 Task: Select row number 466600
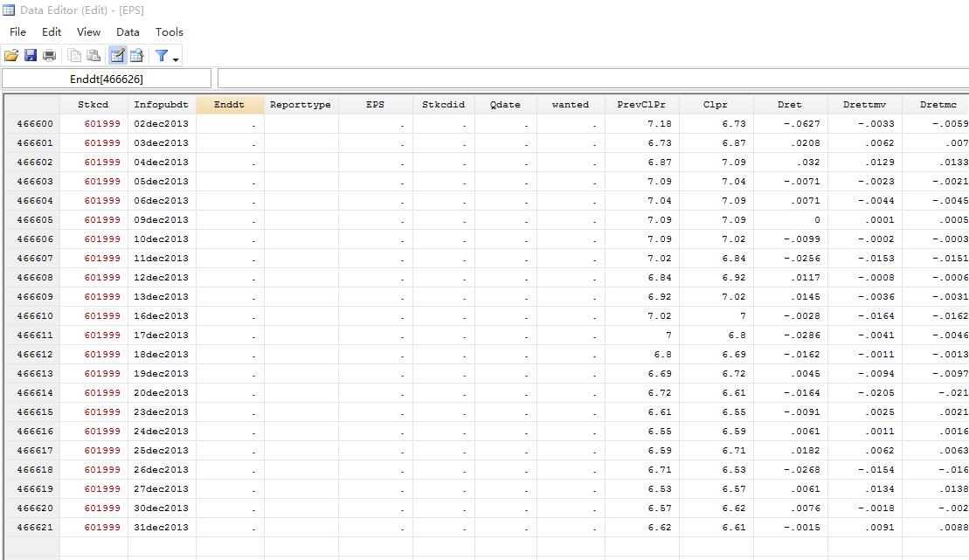32,124
